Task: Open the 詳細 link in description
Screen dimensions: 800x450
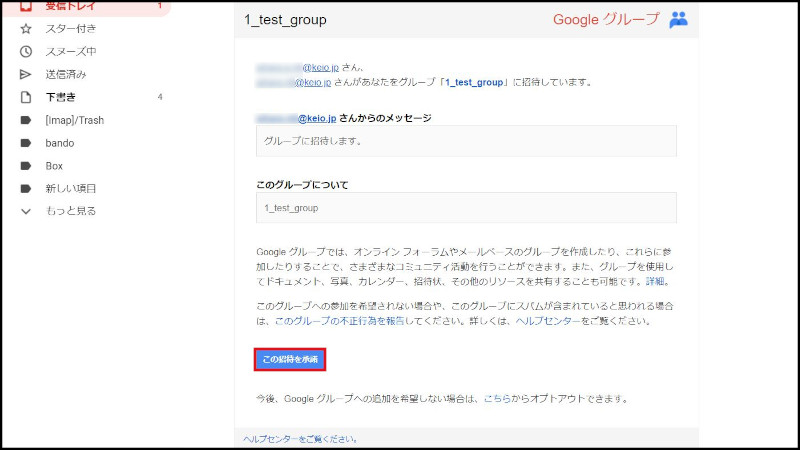Action: click(655, 281)
